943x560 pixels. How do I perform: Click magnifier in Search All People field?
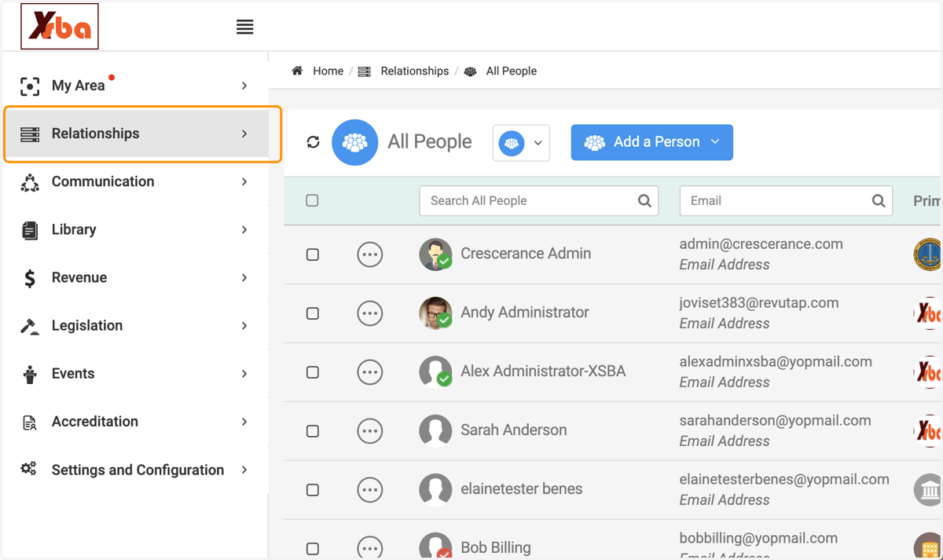coord(644,201)
